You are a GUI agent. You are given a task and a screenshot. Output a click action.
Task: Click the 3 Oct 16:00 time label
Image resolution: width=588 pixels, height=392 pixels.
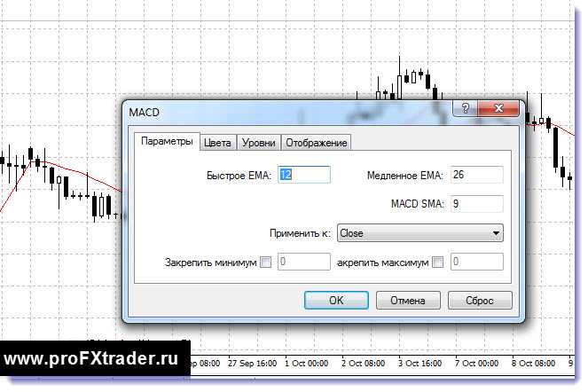[420, 363]
